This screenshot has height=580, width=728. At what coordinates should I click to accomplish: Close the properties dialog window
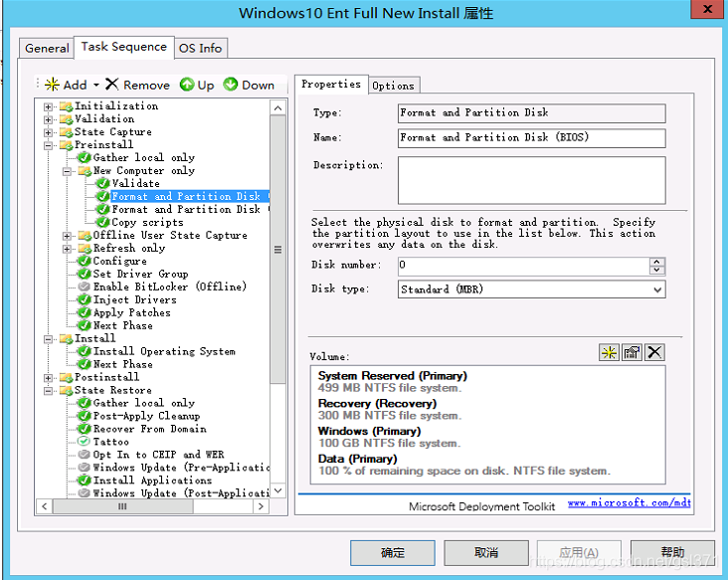point(707,9)
